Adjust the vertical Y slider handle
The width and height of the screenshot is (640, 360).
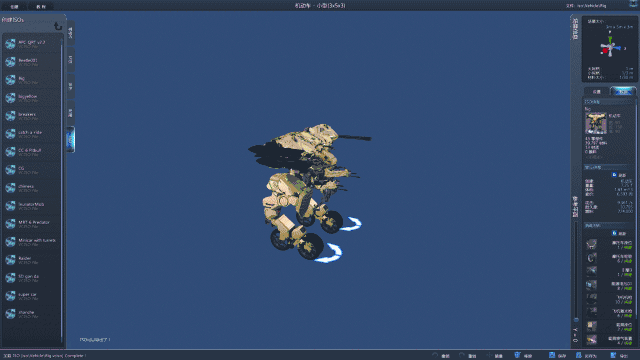pos(576,320)
